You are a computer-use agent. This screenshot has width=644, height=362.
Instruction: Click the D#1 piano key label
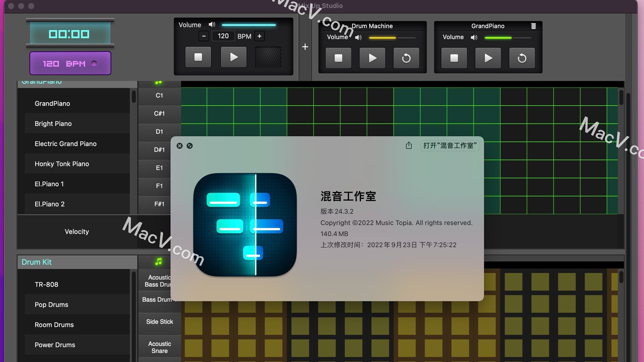pyautogui.click(x=159, y=150)
